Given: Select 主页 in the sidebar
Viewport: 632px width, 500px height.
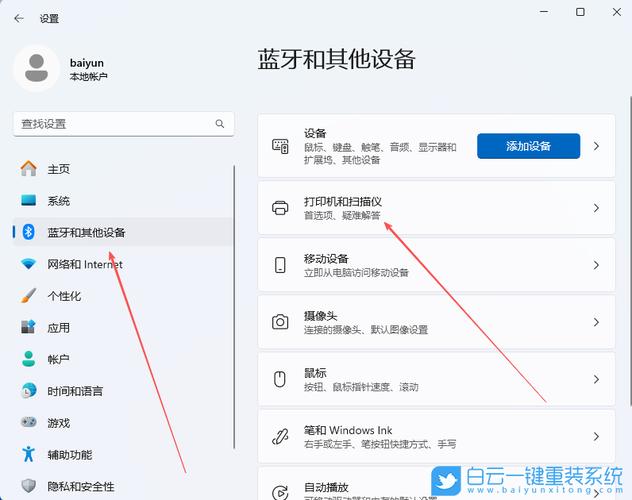Looking at the screenshot, I should click(x=123, y=168).
